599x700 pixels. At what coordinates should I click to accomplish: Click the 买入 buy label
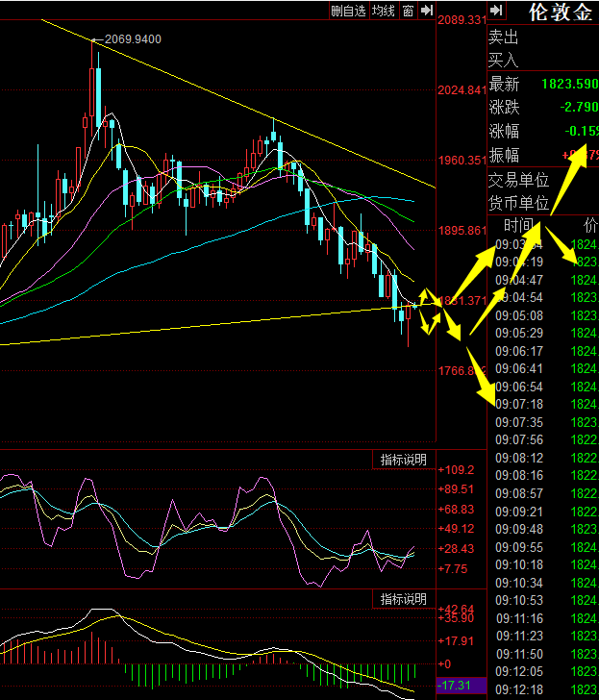coord(503,60)
